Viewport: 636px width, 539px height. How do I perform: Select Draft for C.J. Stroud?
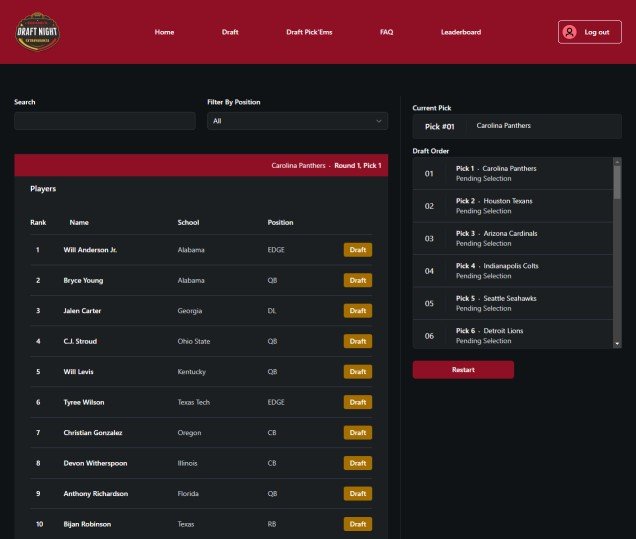click(x=358, y=341)
